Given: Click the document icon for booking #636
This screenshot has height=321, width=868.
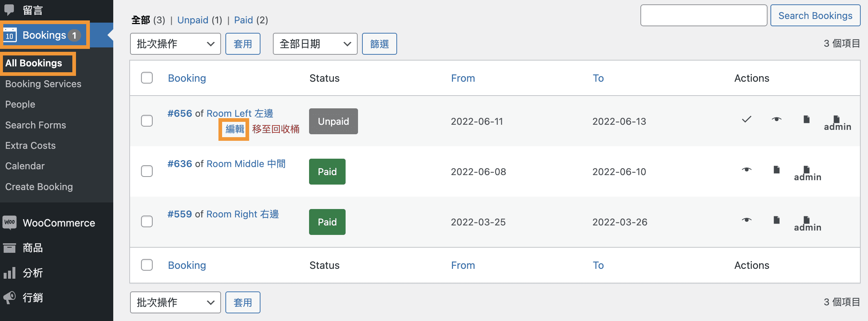Looking at the screenshot, I should point(777,170).
